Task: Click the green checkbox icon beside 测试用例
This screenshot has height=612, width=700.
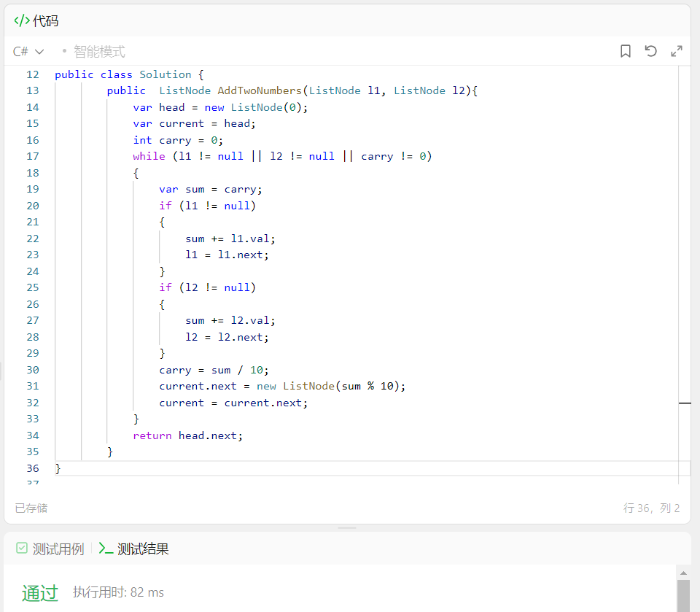Action: 21,548
